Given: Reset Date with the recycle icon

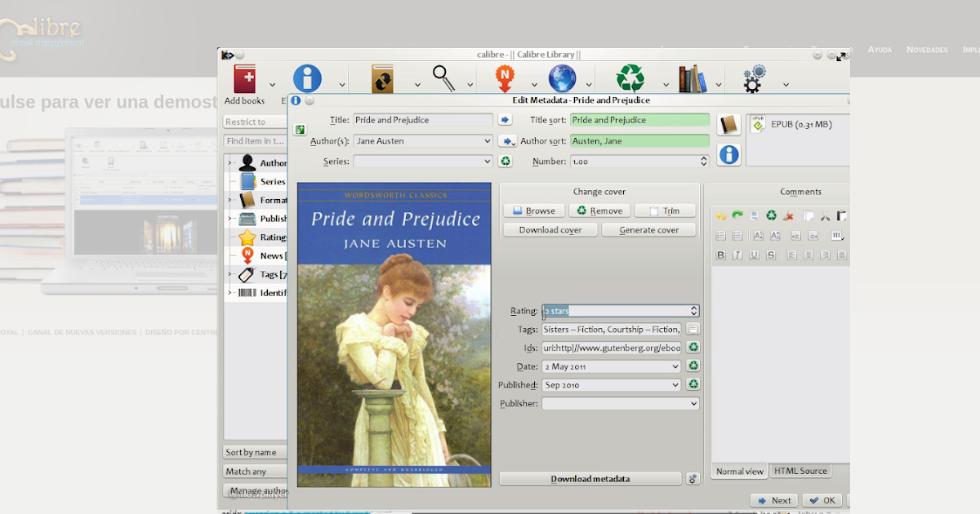Looking at the screenshot, I should [x=693, y=366].
